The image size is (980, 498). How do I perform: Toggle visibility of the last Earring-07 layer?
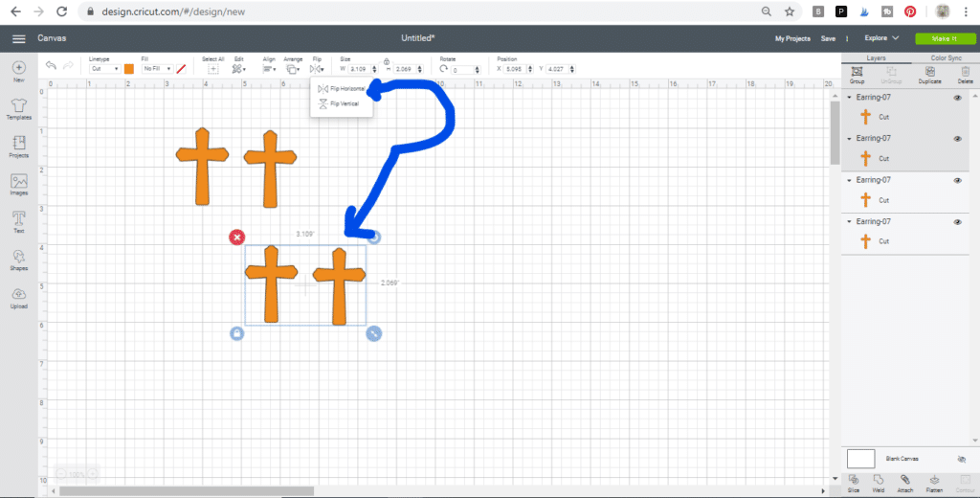[957, 221]
